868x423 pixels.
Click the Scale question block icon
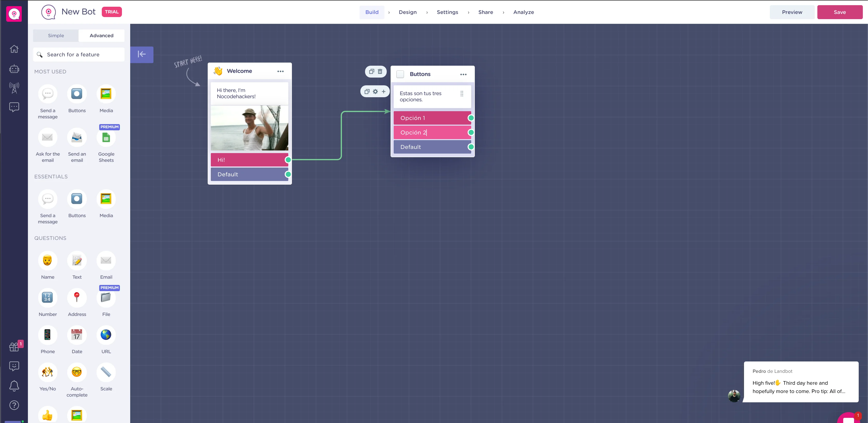click(106, 372)
